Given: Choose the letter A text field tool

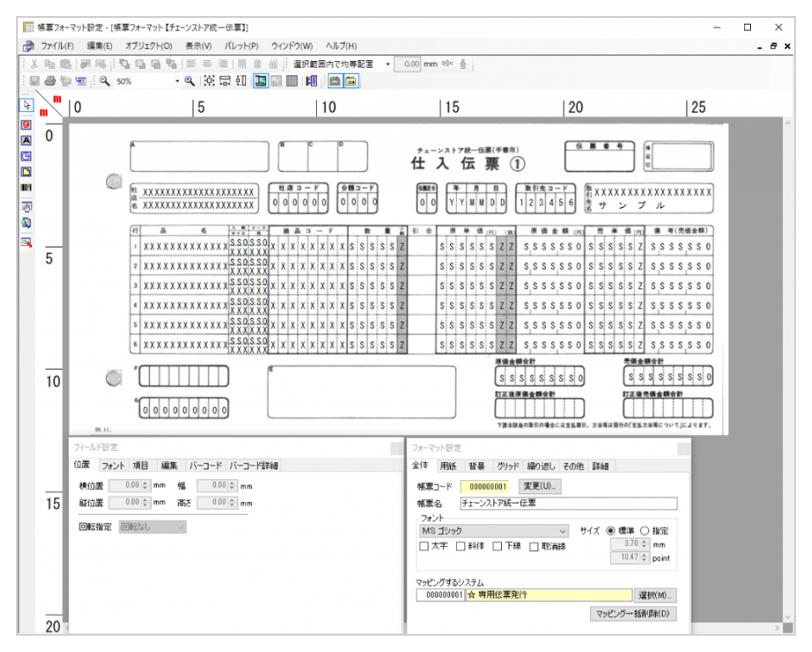Looking at the screenshot, I should 26,140.
